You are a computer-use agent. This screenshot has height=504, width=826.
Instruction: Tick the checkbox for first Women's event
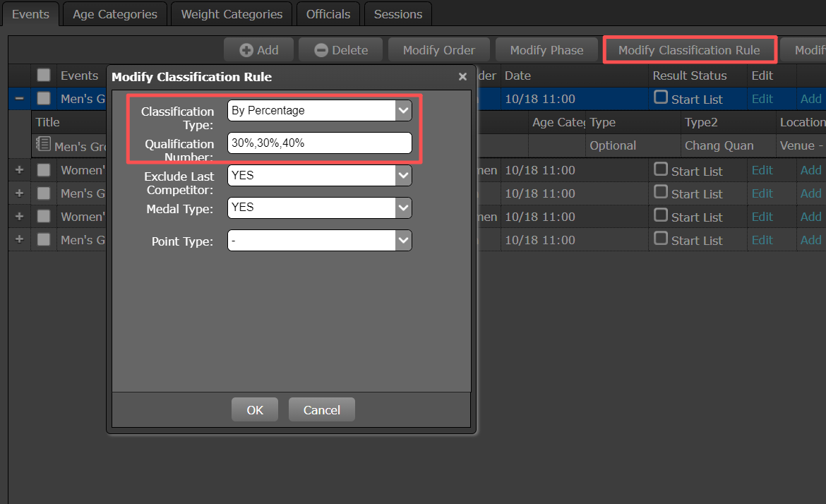(44, 170)
